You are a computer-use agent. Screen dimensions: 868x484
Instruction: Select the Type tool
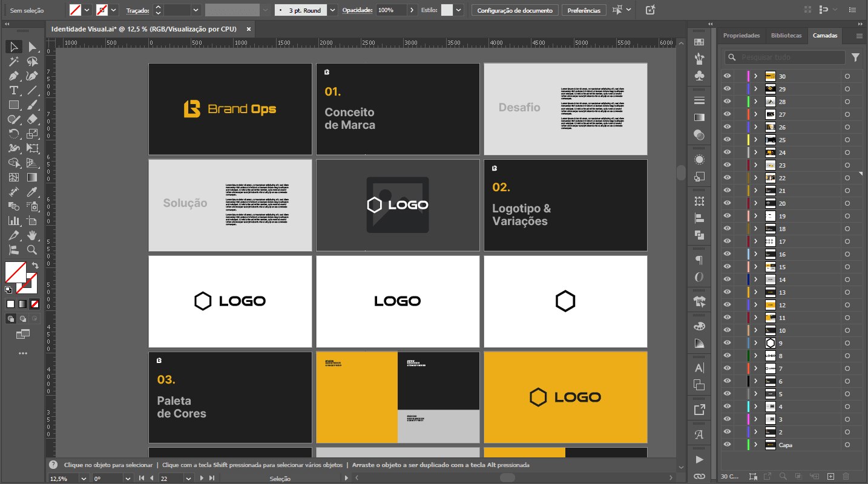coord(13,90)
